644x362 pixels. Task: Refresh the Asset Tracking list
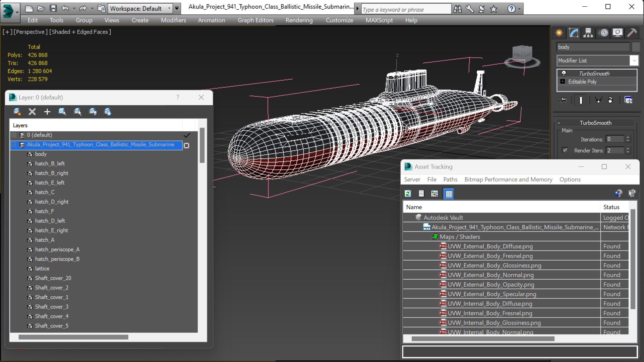point(408,194)
